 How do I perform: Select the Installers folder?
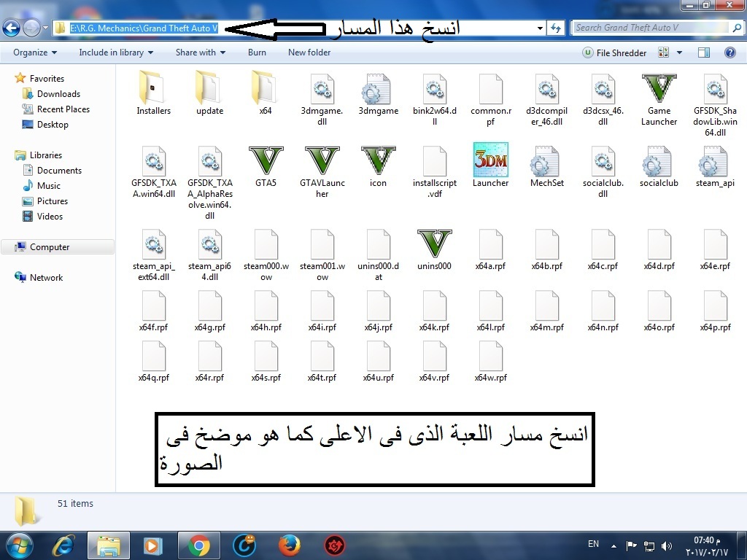[153, 90]
